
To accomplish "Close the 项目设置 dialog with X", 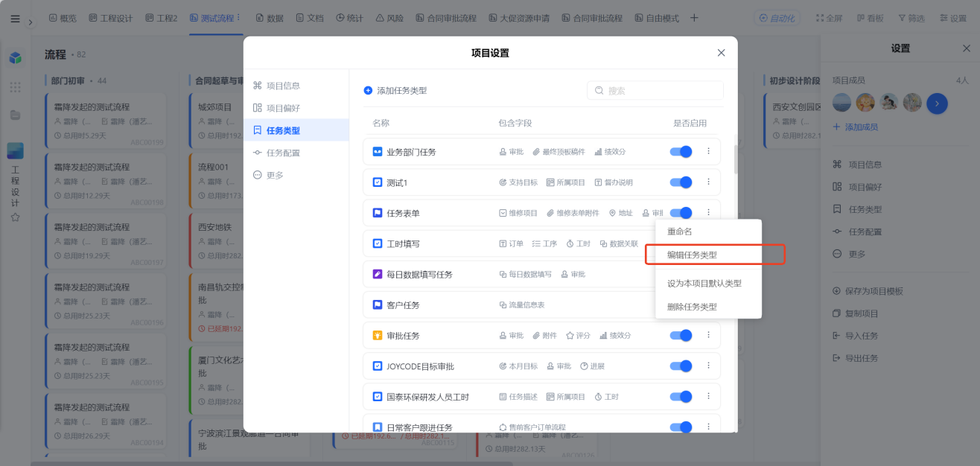I will 721,53.
